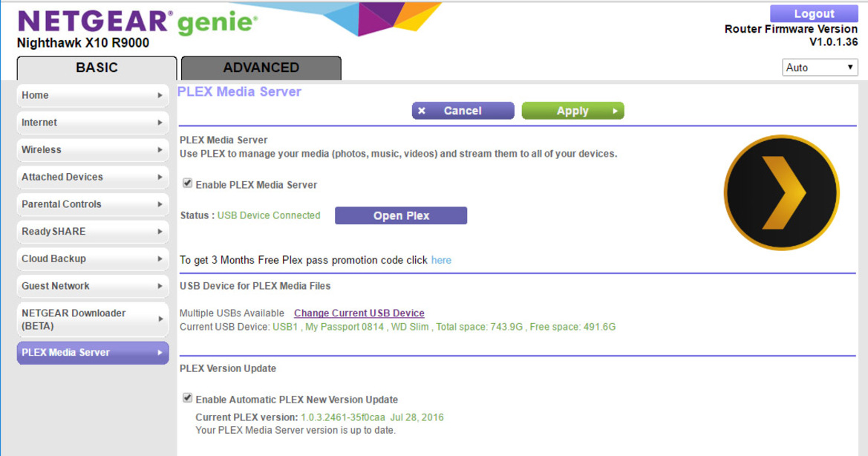Click the arrow next to Attached Devices
The image size is (868, 456).
pyautogui.click(x=160, y=177)
